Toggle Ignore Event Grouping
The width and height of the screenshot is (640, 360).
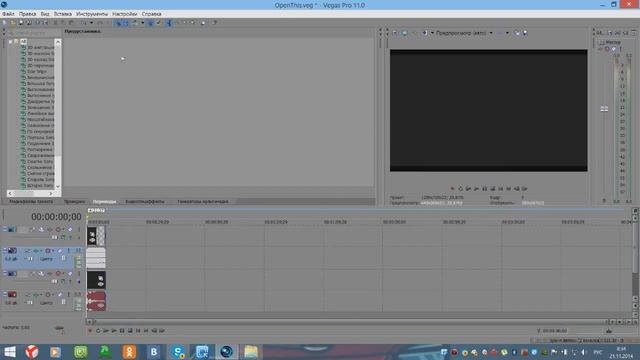coord(158,23)
